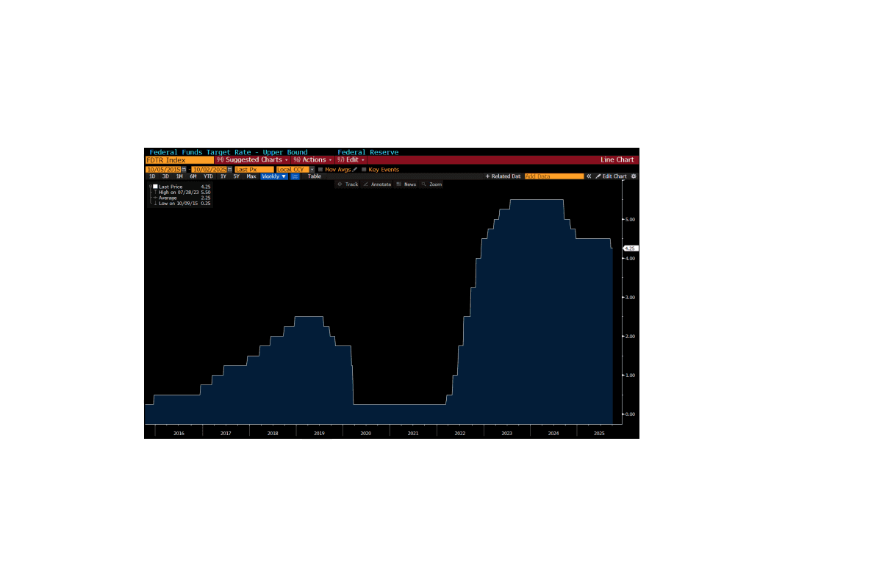Click the Add Data input field
The height and width of the screenshot is (588, 882).
click(553, 176)
